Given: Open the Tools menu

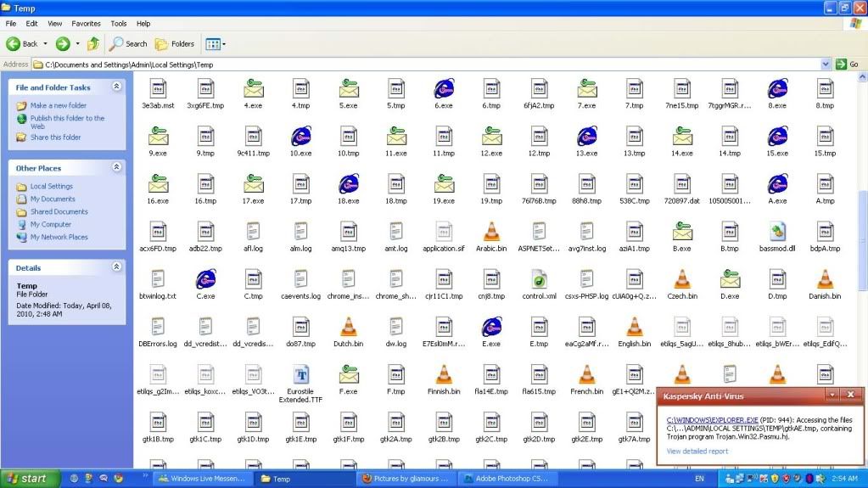Looking at the screenshot, I should pos(119,24).
